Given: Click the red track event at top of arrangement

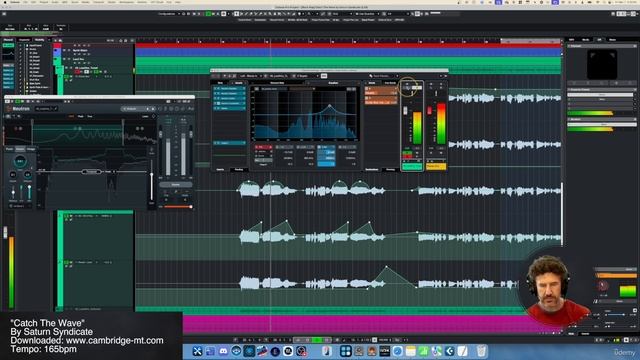Looking at the screenshot, I should [x=349, y=46].
